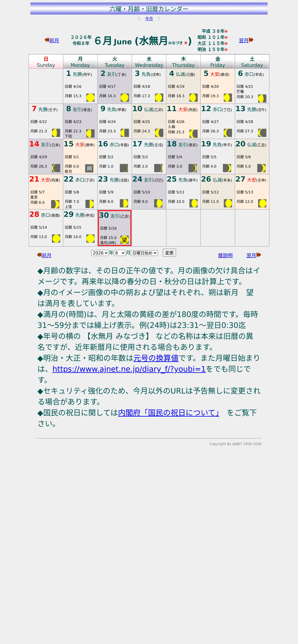This screenshot has height=644, width=298.
Task: Click the moon phase icon for June 24
Action: [158, 203]
